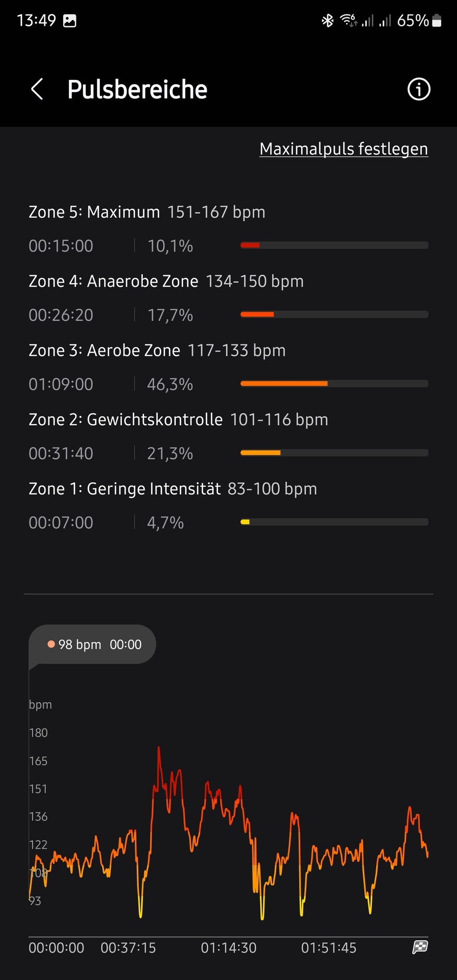The image size is (457, 980).
Task: Tap the image notification icon by clock
Action: (x=70, y=21)
